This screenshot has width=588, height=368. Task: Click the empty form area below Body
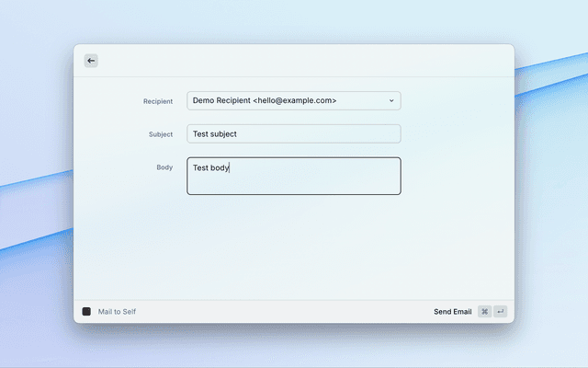pyautogui.click(x=294, y=248)
